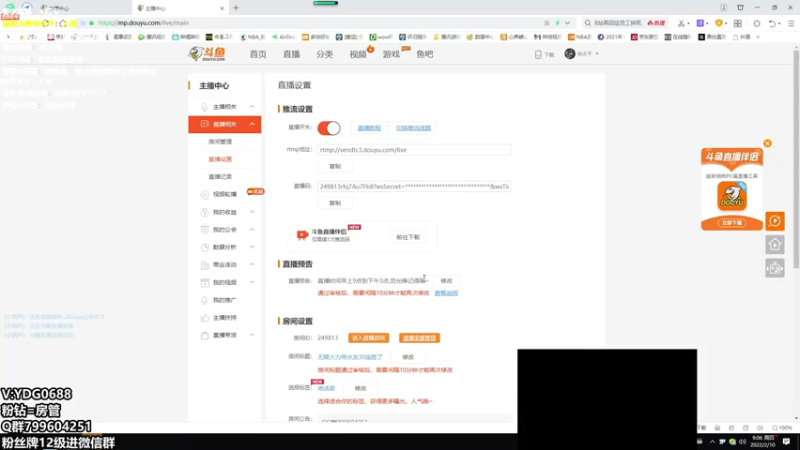Click the DOUYU app logo in ad
Image resolution: width=800 pixels, height=450 pixels.
[732, 196]
